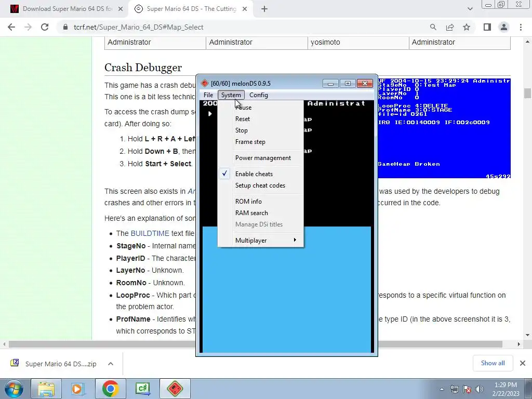The height and width of the screenshot is (399, 532).
Task: Expand the download item options chevron
Action: pyautogui.click(x=111, y=364)
